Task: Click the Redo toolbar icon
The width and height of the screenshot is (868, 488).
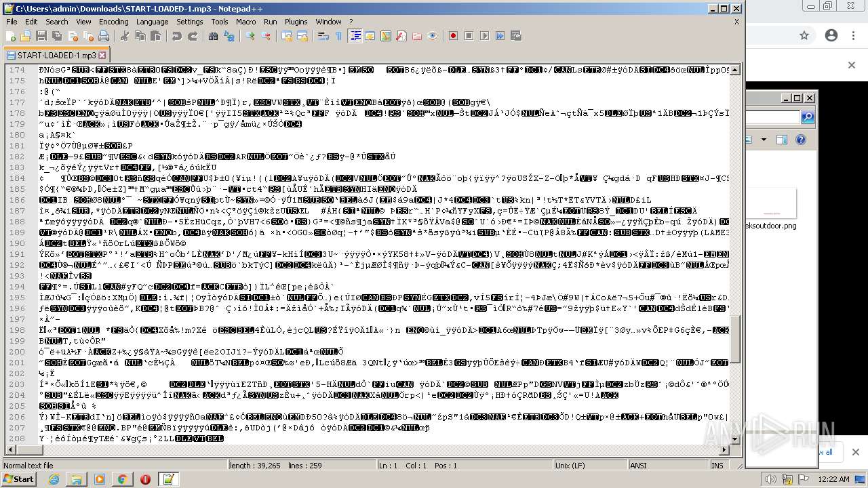Action: [192, 36]
